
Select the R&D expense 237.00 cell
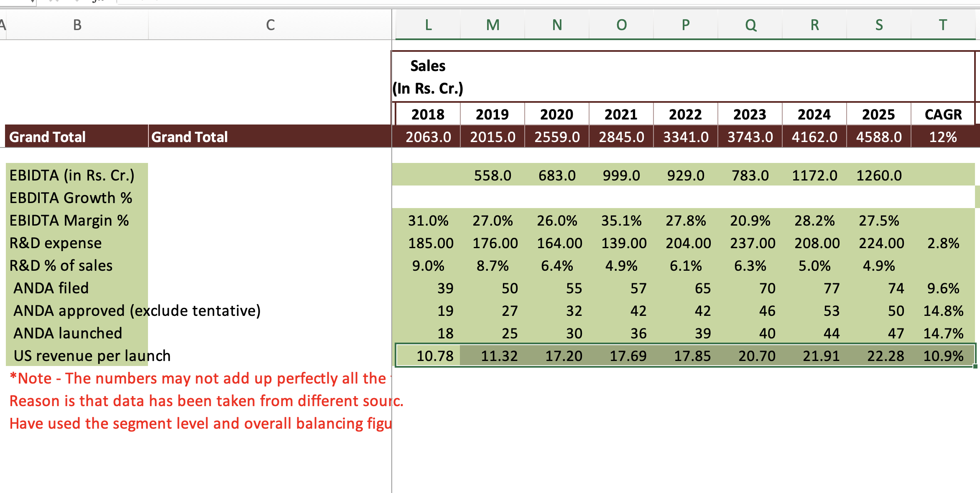[752, 243]
